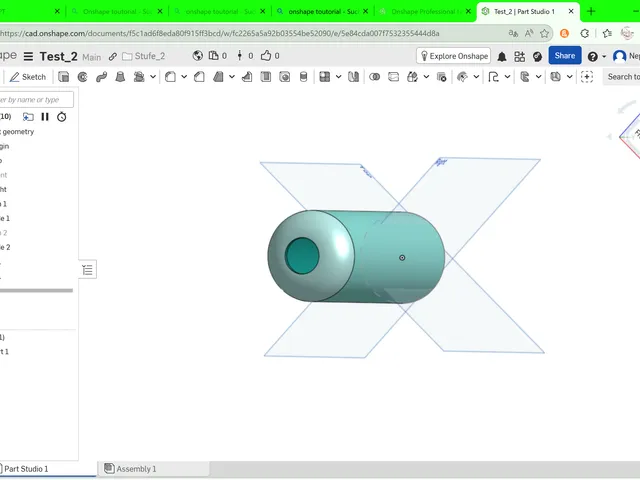
Task: Click the Search tools field
Action: 622,77
